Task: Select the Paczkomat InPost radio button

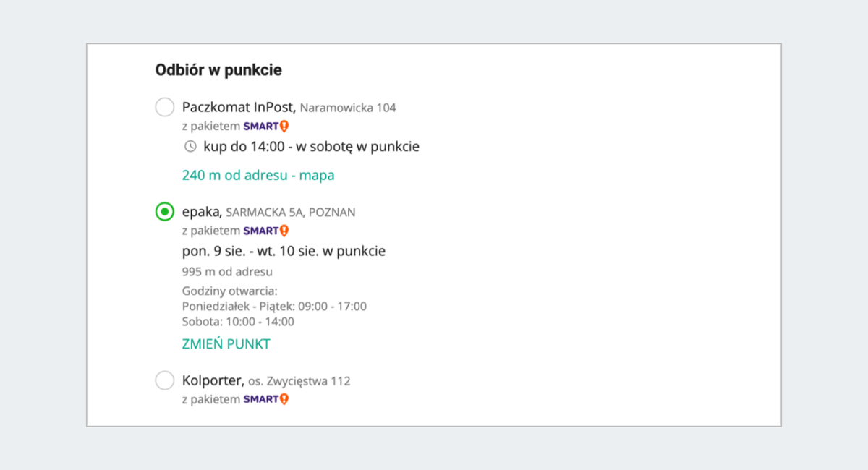Action: tap(165, 108)
